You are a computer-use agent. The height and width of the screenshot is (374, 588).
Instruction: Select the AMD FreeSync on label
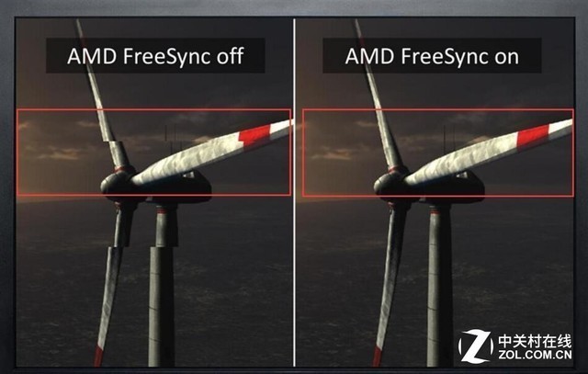(x=432, y=56)
